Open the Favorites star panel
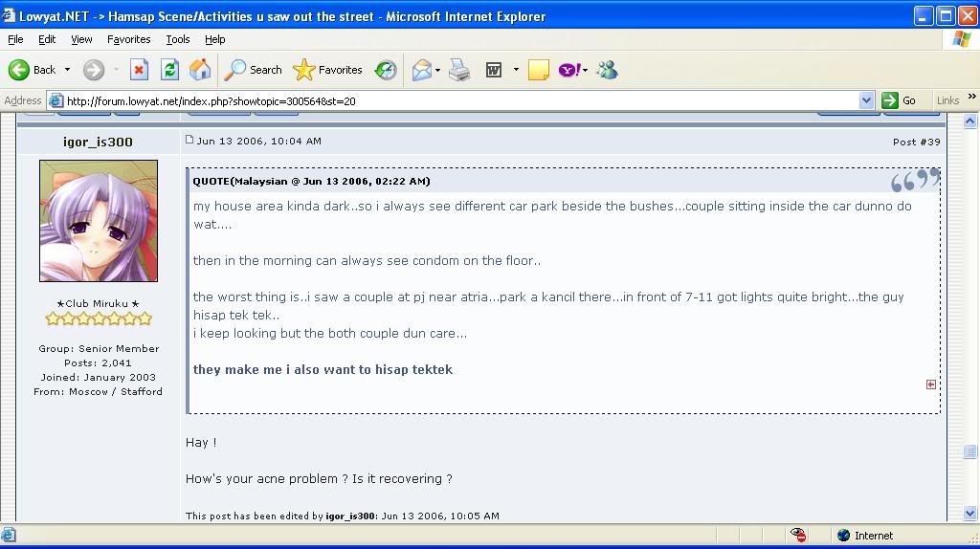 328,70
